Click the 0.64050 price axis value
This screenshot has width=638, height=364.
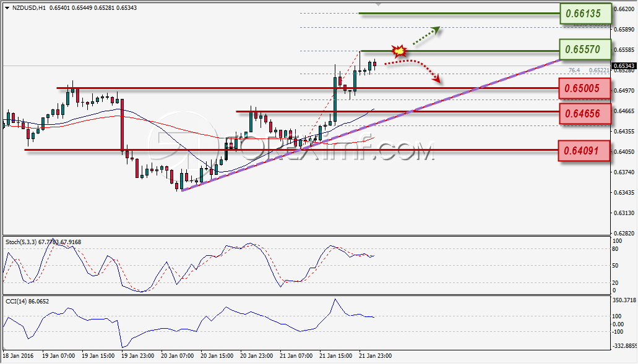click(624, 151)
